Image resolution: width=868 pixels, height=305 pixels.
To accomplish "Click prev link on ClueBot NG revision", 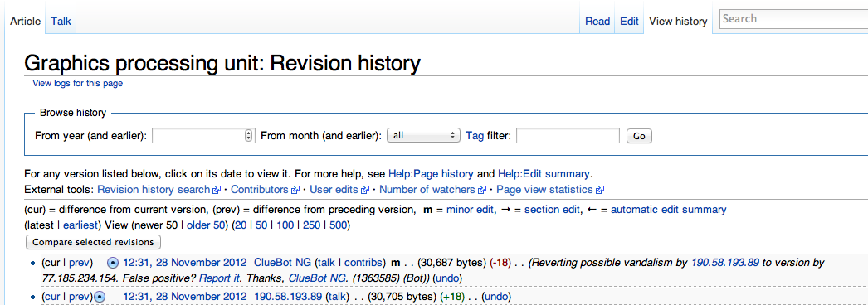I will click(x=79, y=262).
